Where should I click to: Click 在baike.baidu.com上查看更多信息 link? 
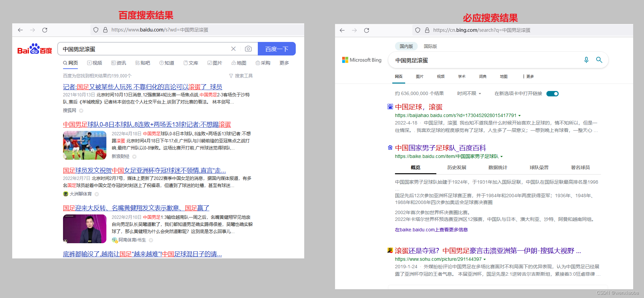point(431,230)
